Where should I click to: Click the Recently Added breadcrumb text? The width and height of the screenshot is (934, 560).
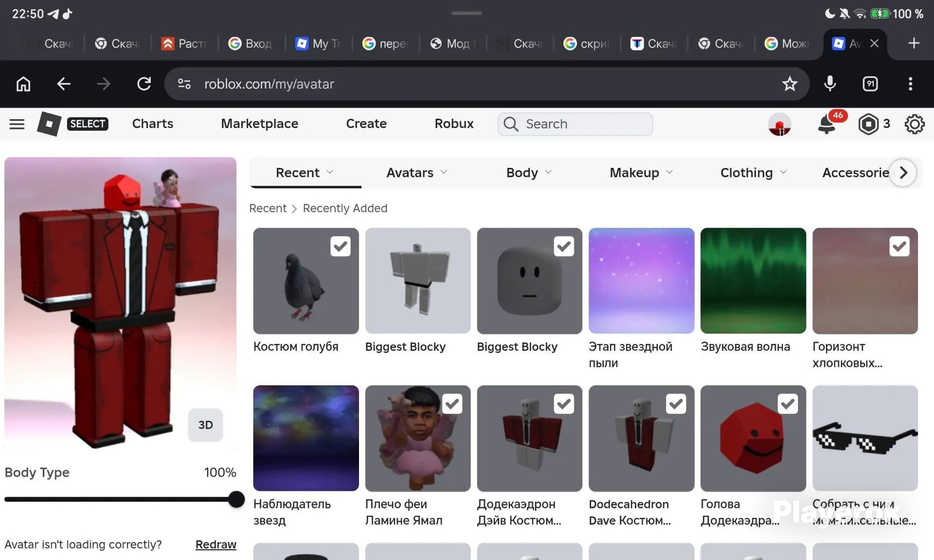pyautogui.click(x=345, y=208)
